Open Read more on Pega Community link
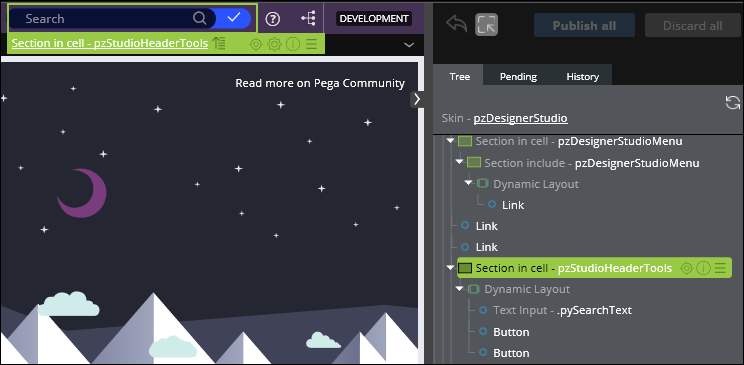The width and height of the screenshot is (744, 365). 320,84
